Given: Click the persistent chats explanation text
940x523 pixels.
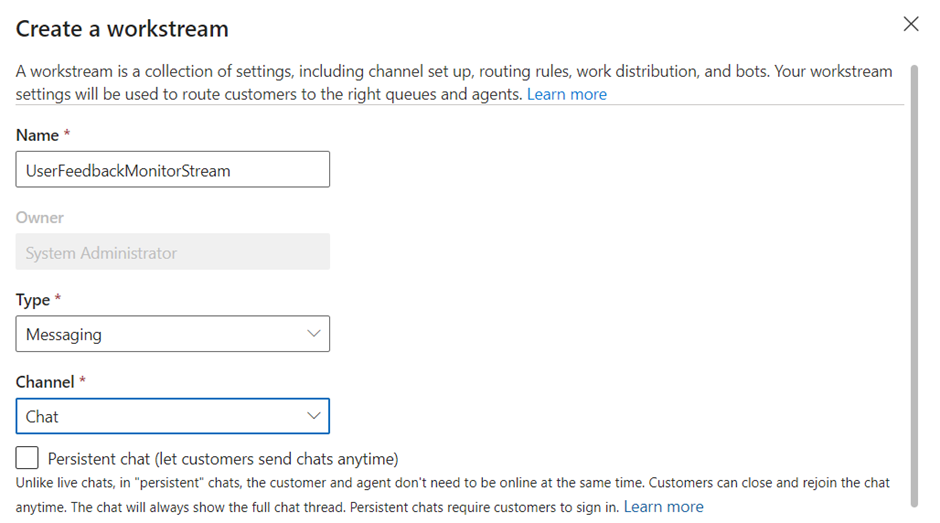Looking at the screenshot, I should click(450, 483).
